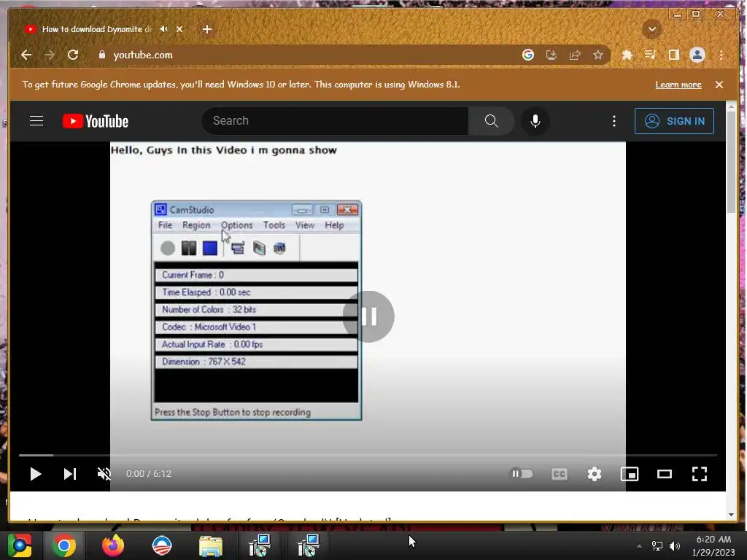Play the video
This screenshot has height=560, width=747.
pyautogui.click(x=35, y=474)
